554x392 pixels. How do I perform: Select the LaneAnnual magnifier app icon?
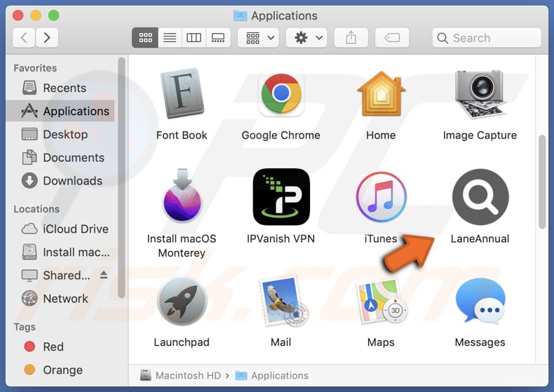480,197
